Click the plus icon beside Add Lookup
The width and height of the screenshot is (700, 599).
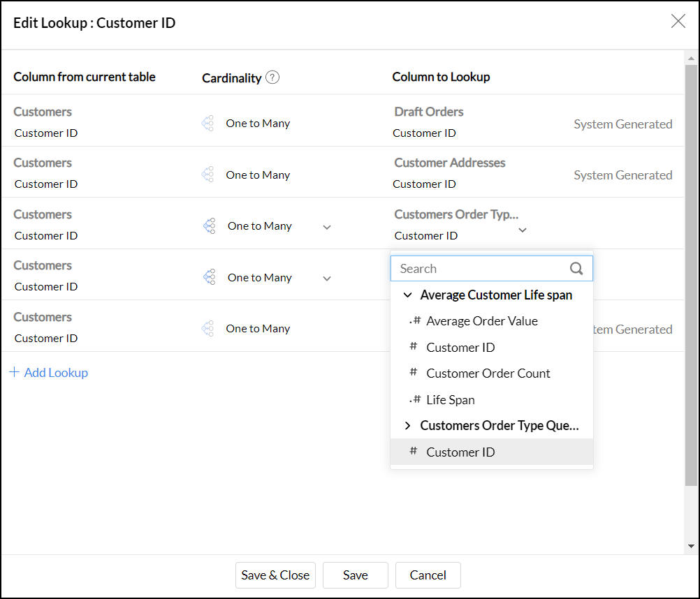[x=14, y=372]
